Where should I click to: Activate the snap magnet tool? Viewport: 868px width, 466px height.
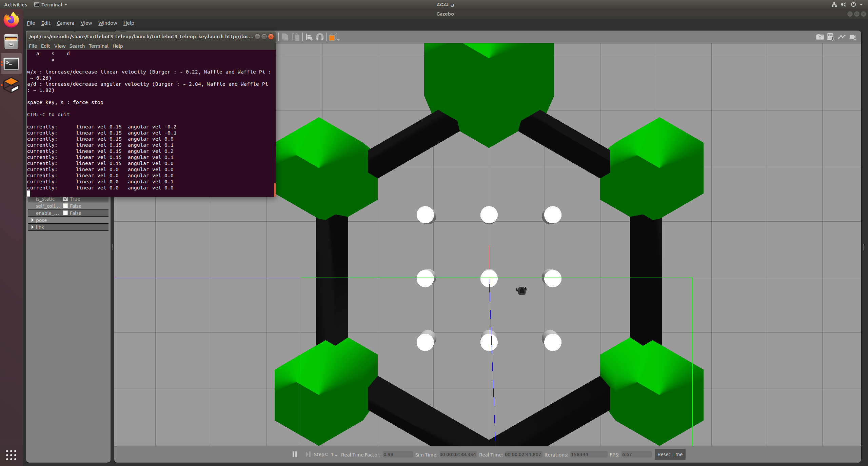pos(319,37)
